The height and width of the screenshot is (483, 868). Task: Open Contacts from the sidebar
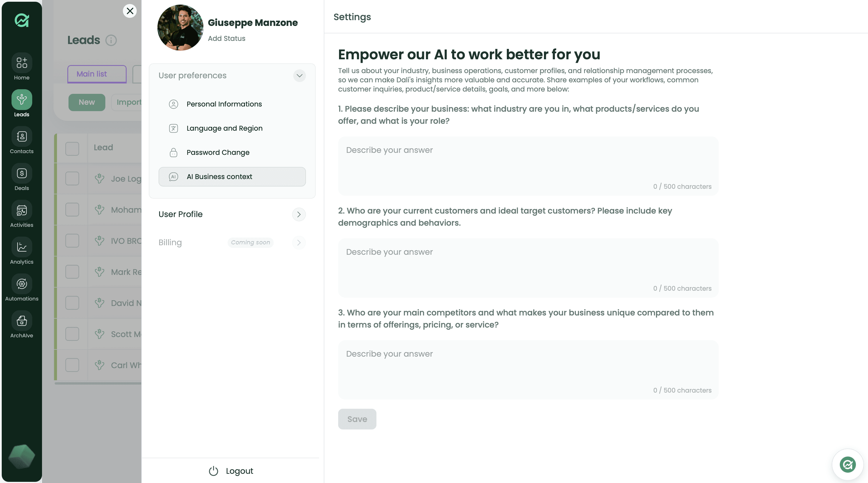point(22,136)
